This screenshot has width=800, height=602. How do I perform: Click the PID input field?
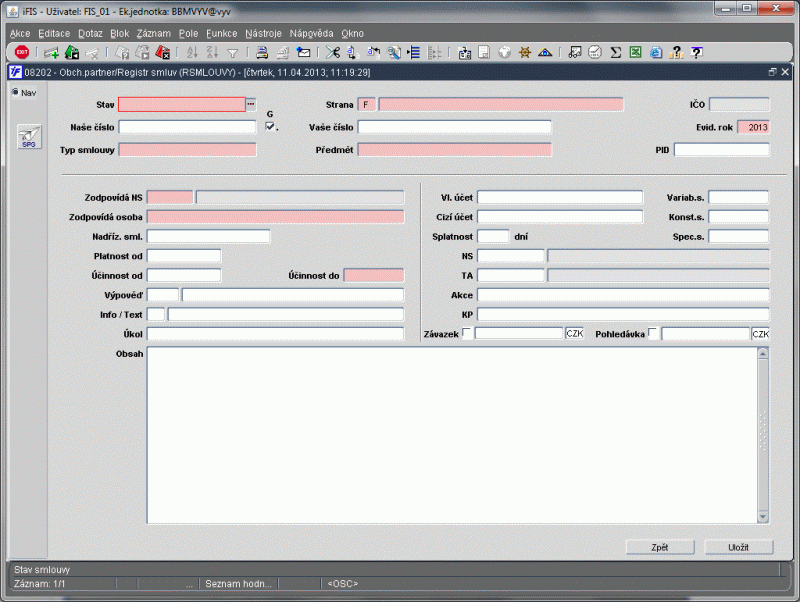pos(721,149)
